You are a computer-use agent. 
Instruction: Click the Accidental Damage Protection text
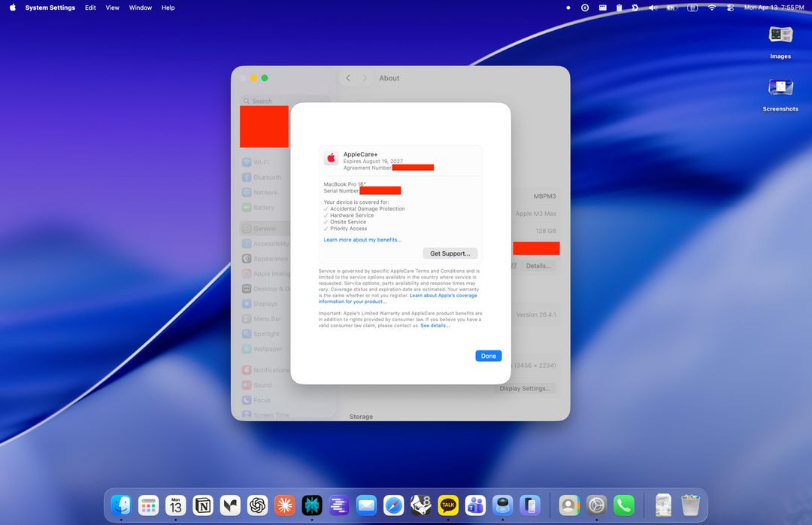click(367, 209)
